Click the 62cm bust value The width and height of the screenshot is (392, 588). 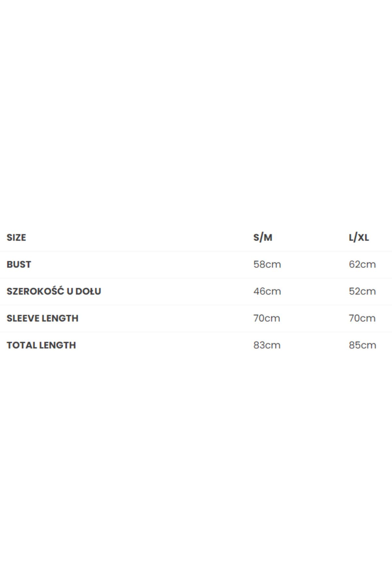pos(362,264)
